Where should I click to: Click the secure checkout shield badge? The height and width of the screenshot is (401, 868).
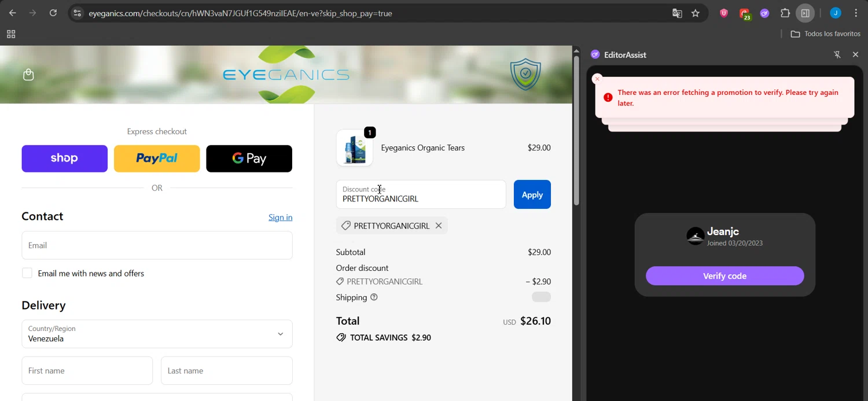(x=525, y=74)
